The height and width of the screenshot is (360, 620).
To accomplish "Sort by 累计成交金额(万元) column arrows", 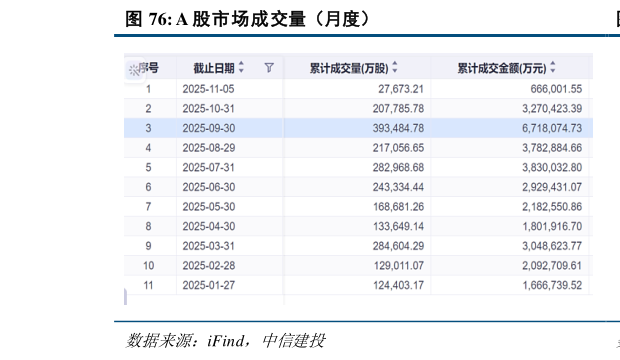I will [553, 67].
